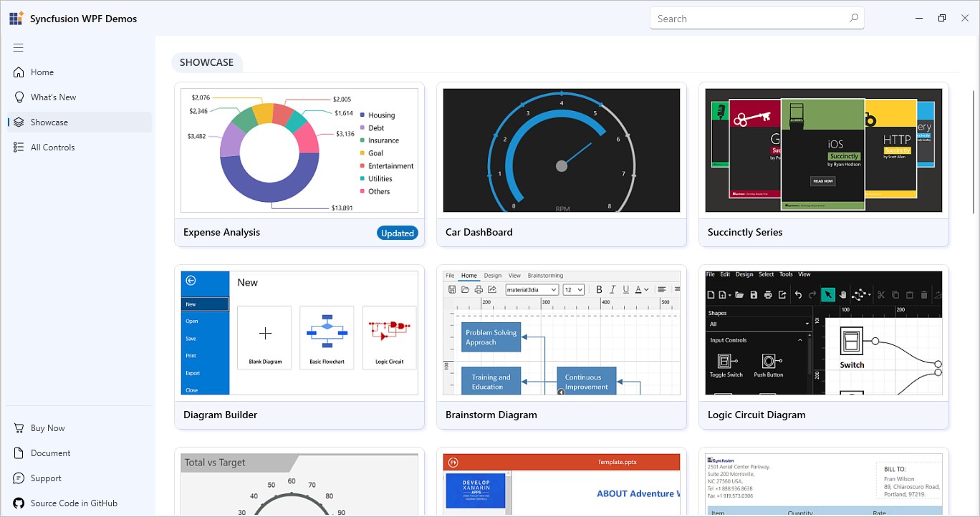
Task: Open the What's New label
Action: (x=54, y=97)
